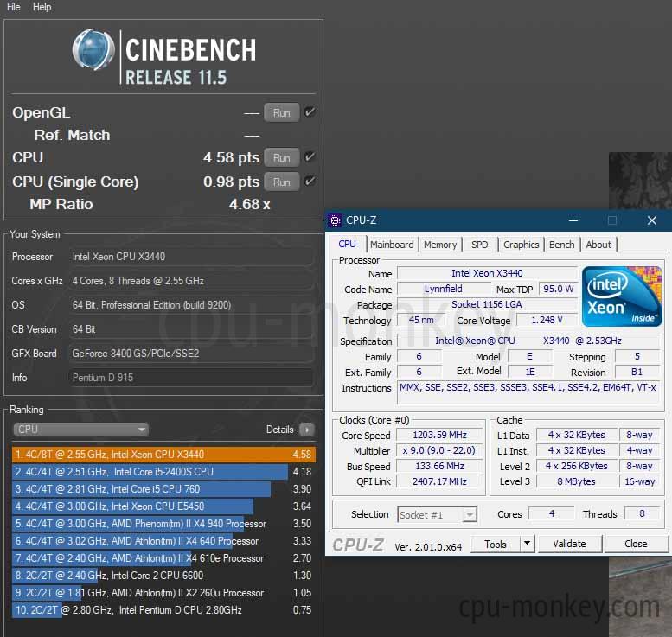672x637 pixels.
Task: Select ranking row AMD Athlon II X2 260u
Action: [x=163, y=592]
